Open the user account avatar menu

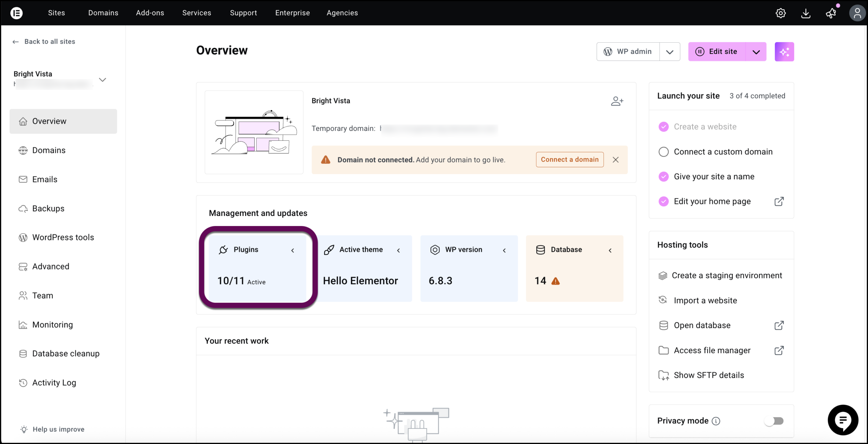click(857, 13)
